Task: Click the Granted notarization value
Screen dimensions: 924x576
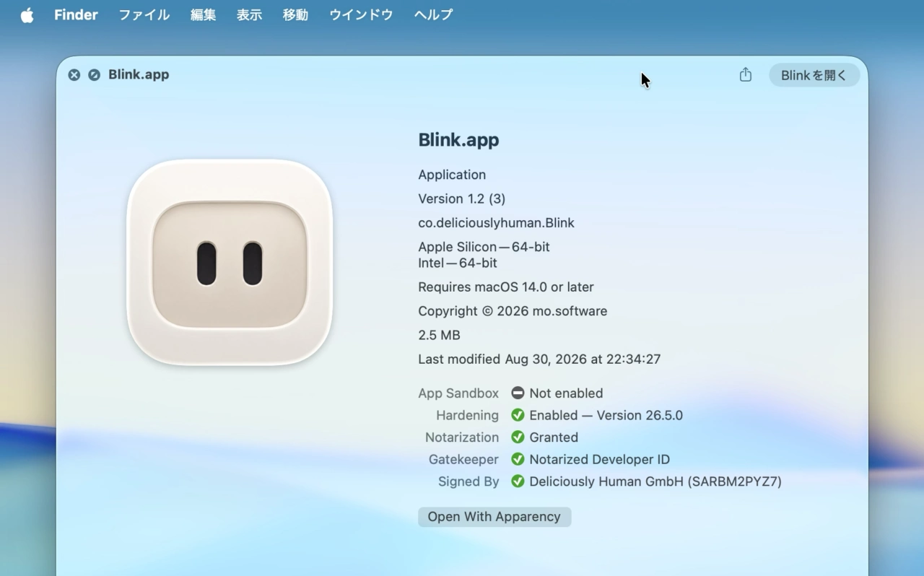Action: point(554,437)
